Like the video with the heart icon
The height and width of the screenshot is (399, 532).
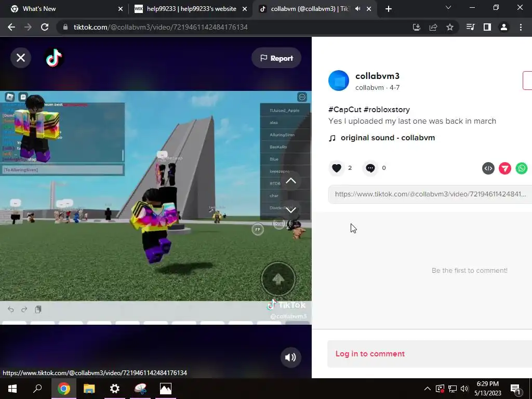click(337, 168)
